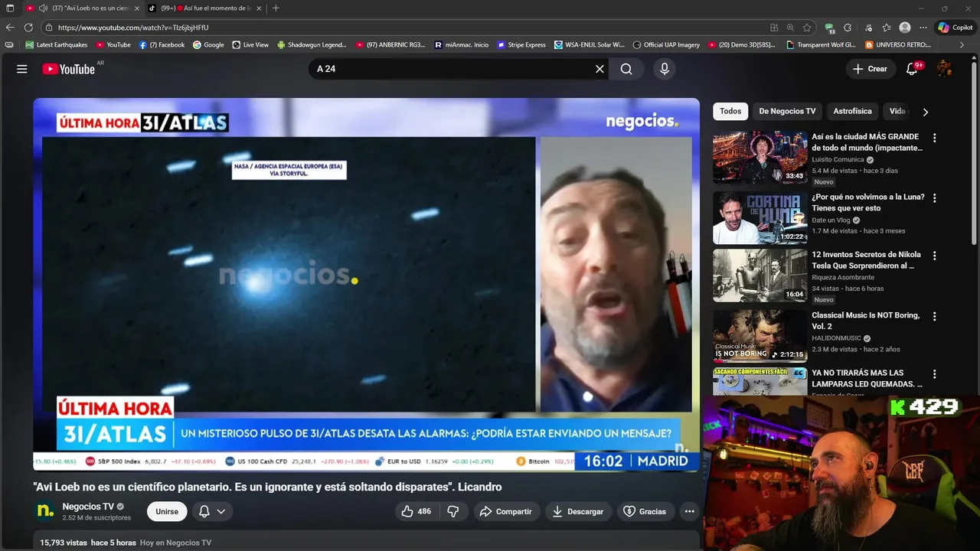980x551 pixels.
Task: Add page to favorites star
Action: (807, 28)
